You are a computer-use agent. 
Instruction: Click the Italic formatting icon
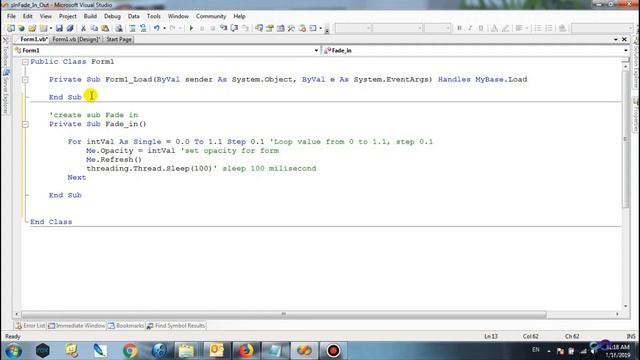[470, 28]
